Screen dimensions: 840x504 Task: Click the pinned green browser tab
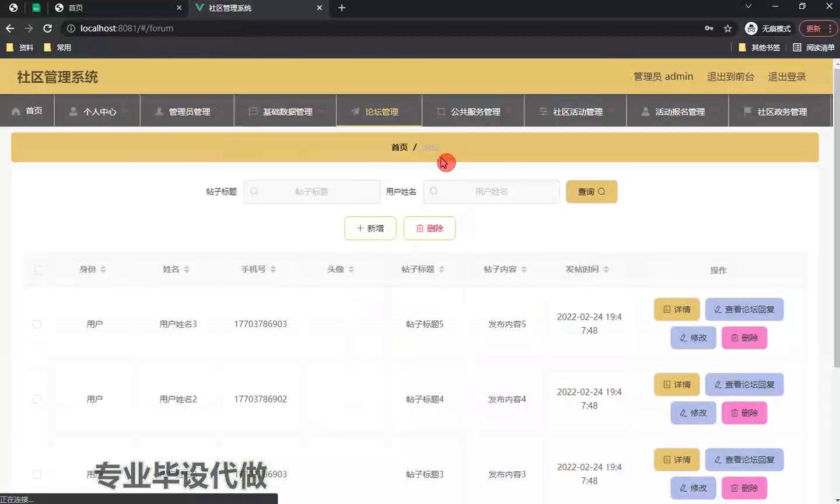point(36,8)
